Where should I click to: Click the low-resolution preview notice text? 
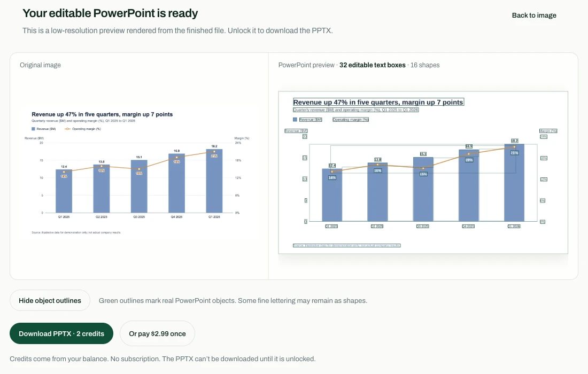[x=177, y=31]
